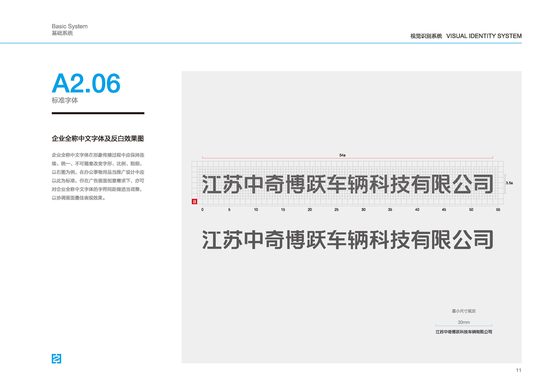The height and width of the screenshot is (392, 554).
Task: Click the blue logo icon at bottom left
Action: pos(56,359)
